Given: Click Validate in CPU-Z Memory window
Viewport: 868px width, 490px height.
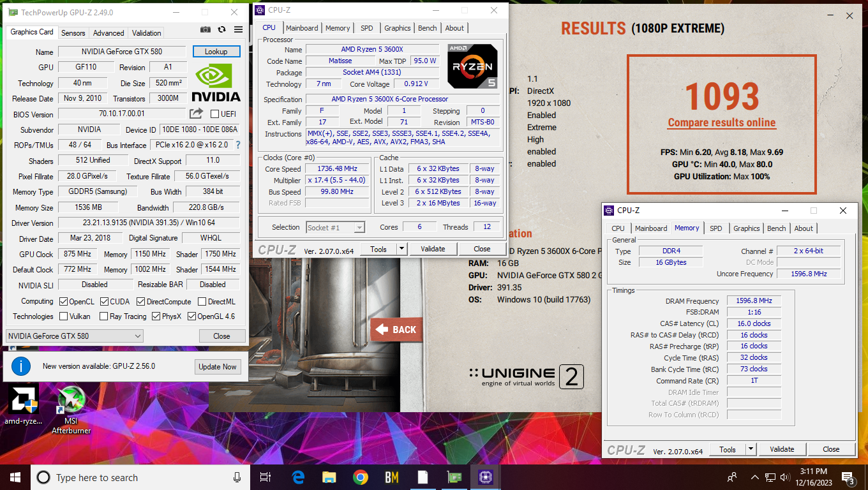Looking at the screenshot, I should pyautogui.click(x=782, y=449).
